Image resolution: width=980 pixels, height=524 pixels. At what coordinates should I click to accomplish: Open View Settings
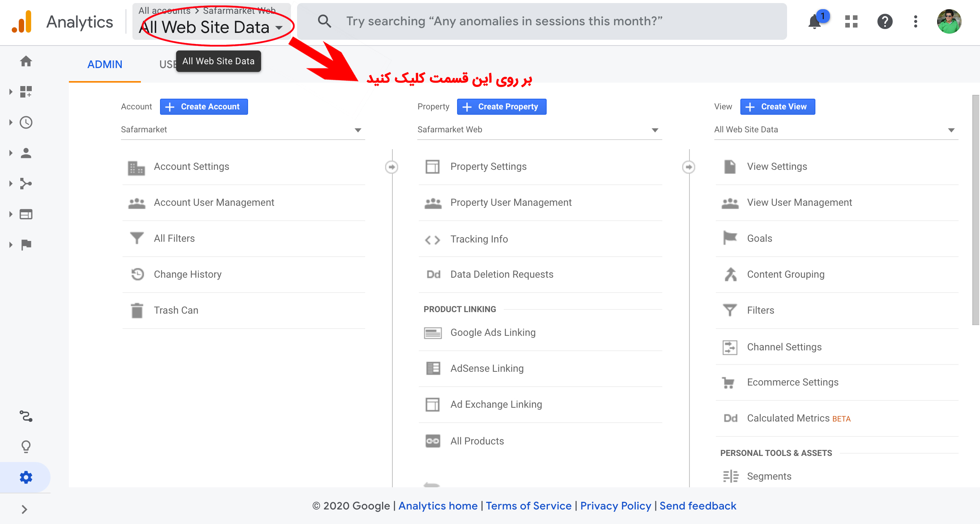coord(837,167)
